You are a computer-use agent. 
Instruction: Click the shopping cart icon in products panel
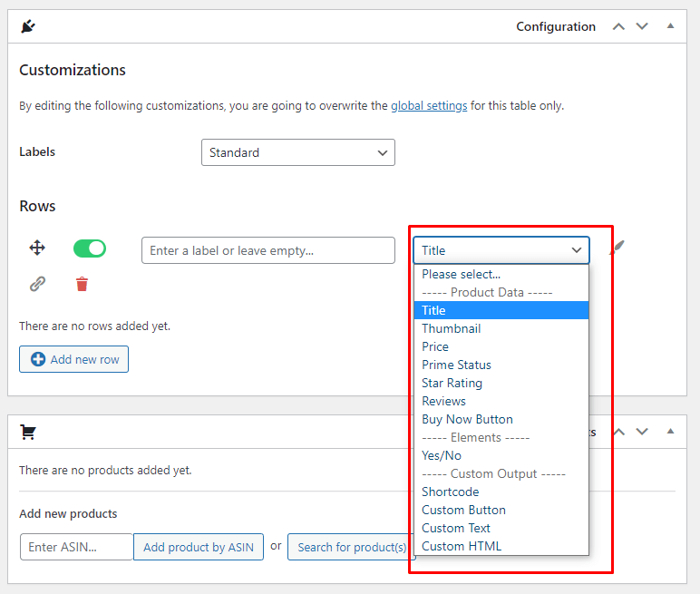pos(28,432)
